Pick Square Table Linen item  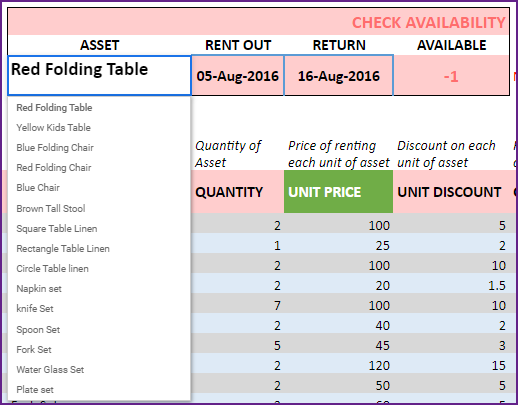99,229
